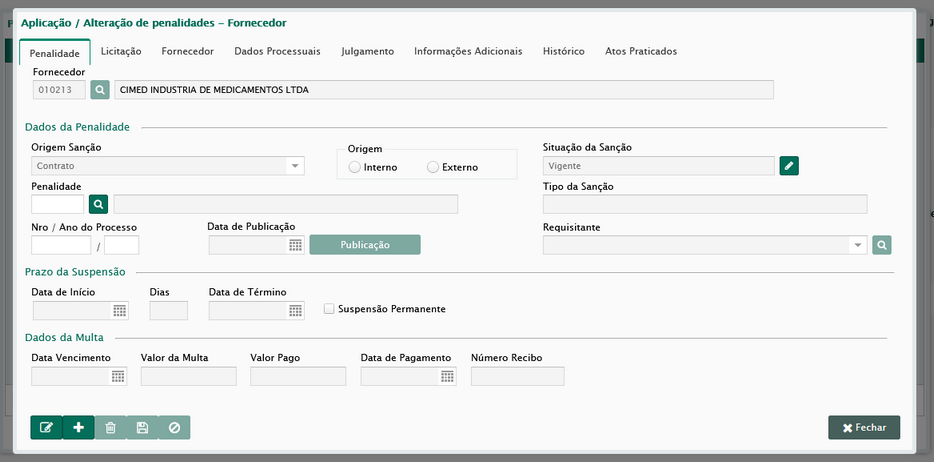Click the Publicação button
The height and width of the screenshot is (462, 934).
click(x=365, y=245)
